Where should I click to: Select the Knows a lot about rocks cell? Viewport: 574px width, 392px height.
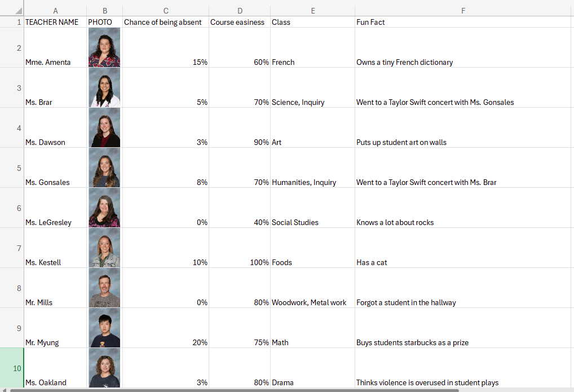pos(463,208)
